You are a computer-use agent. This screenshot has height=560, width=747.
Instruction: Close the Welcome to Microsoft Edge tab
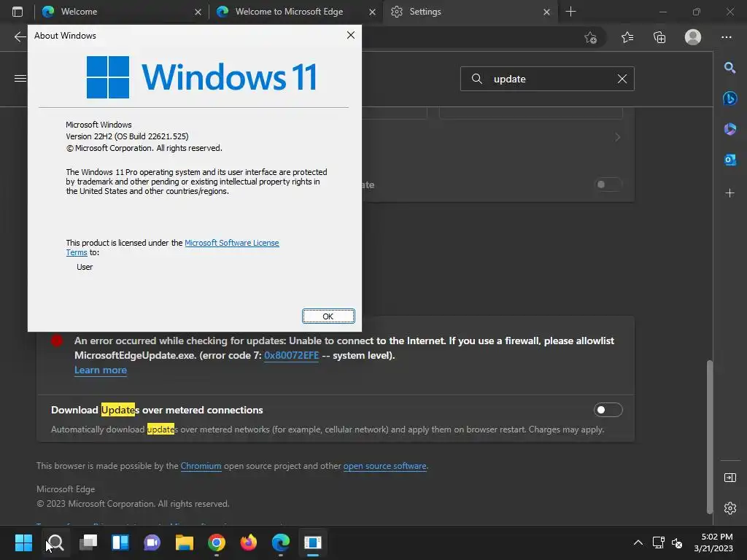coord(372,12)
